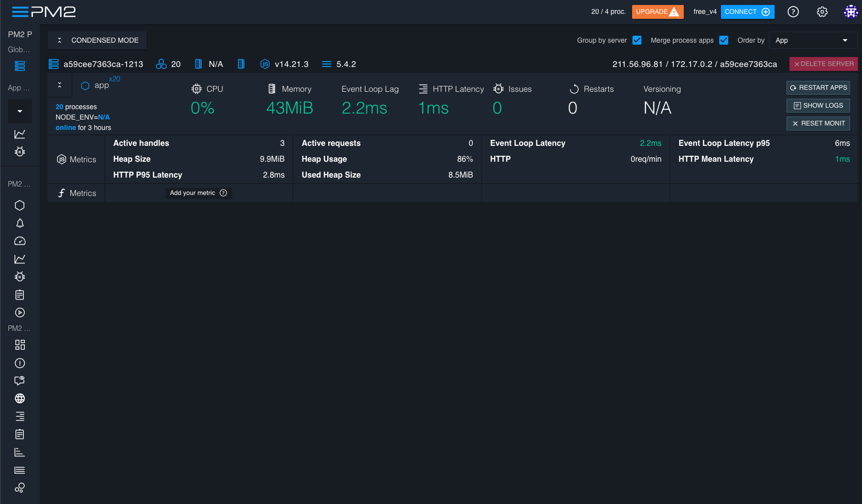Click HTTP Mean Latency metric
Viewport: 862px width, 504px height.
[764, 159]
